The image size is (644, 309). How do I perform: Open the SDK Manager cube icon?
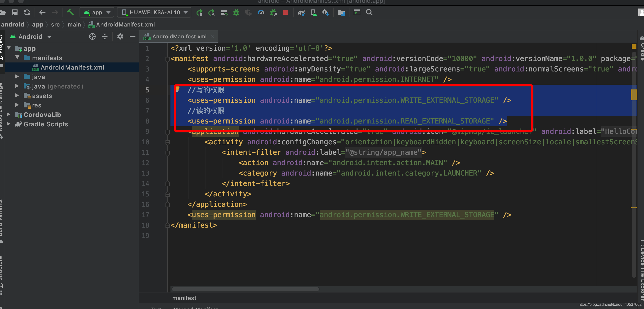(x=326, y=12)
